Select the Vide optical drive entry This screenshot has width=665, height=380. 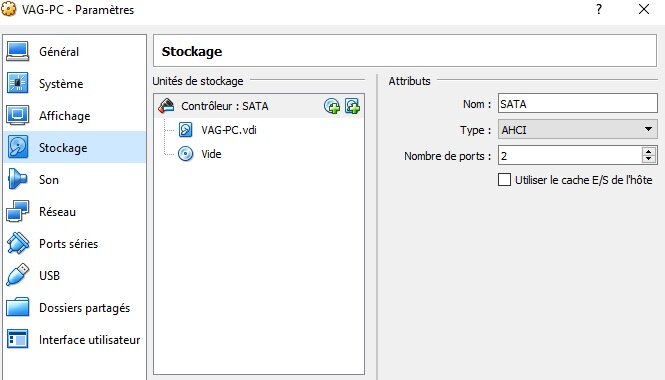(211, 154)
